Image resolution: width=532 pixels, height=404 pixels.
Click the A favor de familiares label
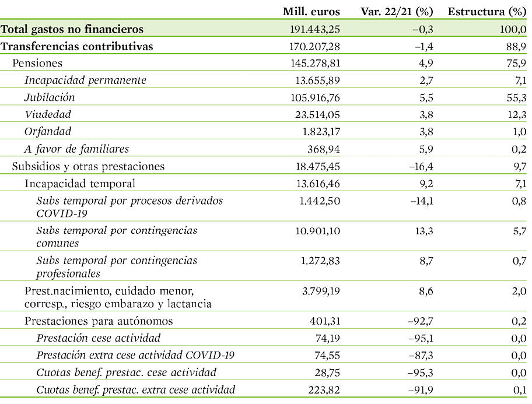pyautogui.click(x=76, y=149)
